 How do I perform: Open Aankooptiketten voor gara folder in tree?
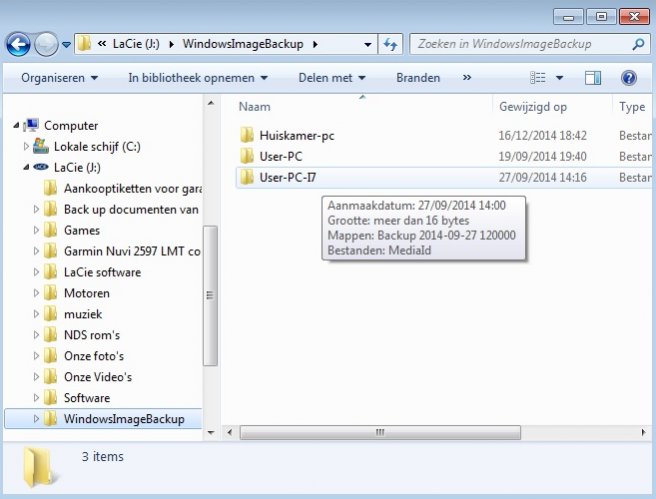coord(133,189)
